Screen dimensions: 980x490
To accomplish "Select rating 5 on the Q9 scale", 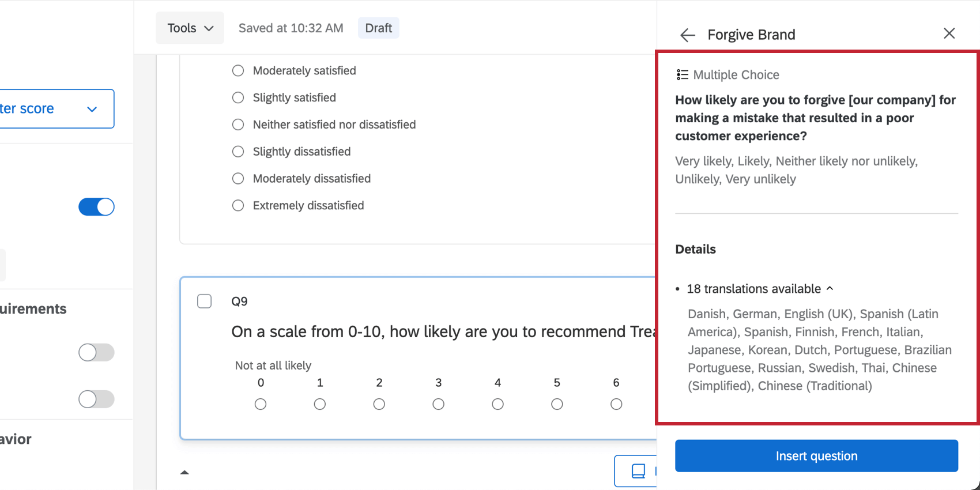I will point(557,404).
